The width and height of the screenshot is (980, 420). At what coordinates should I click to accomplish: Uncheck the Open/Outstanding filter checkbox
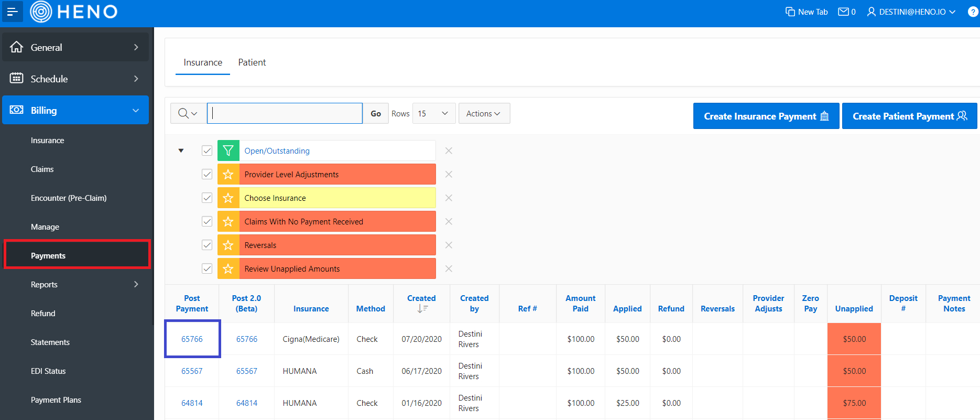(x=207, y=150)
